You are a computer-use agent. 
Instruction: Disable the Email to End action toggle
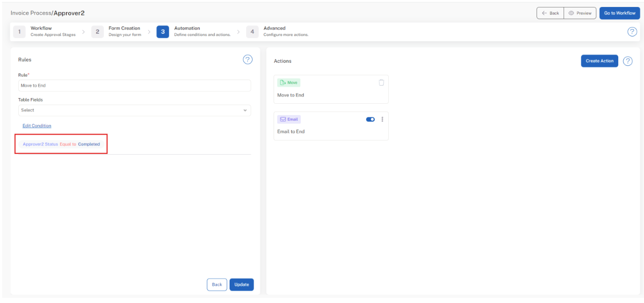point(370,119)
